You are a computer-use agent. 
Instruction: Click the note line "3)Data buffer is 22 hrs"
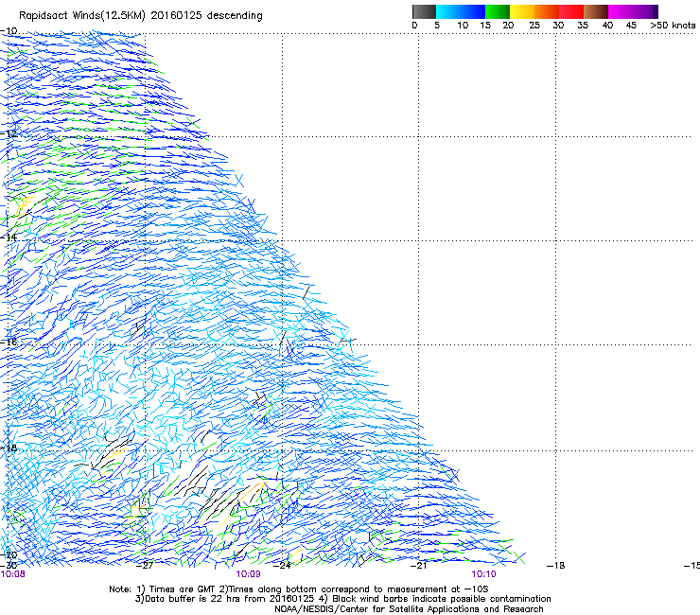click(x=343, y=599)
